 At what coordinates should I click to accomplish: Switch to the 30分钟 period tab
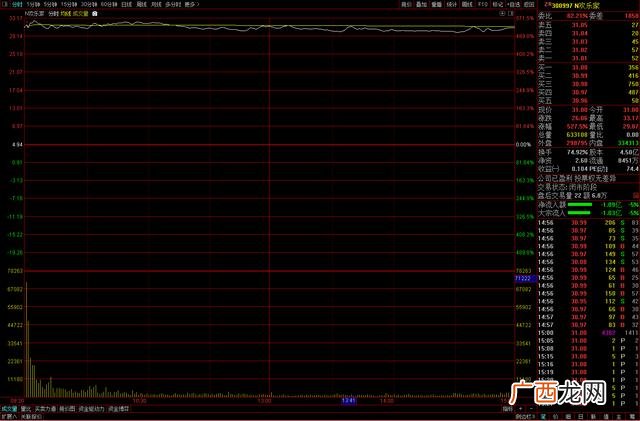[89, 4]
